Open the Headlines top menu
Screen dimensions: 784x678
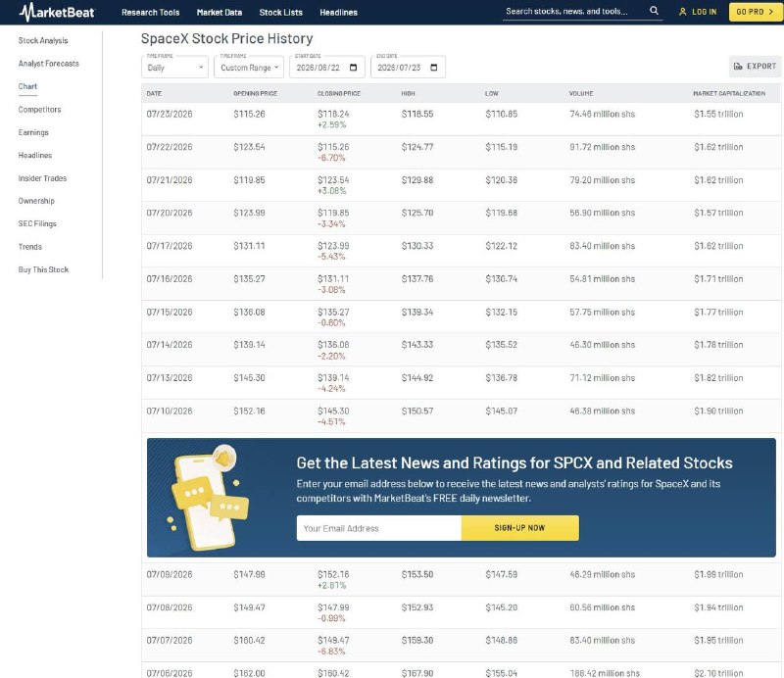click(338, 13)
